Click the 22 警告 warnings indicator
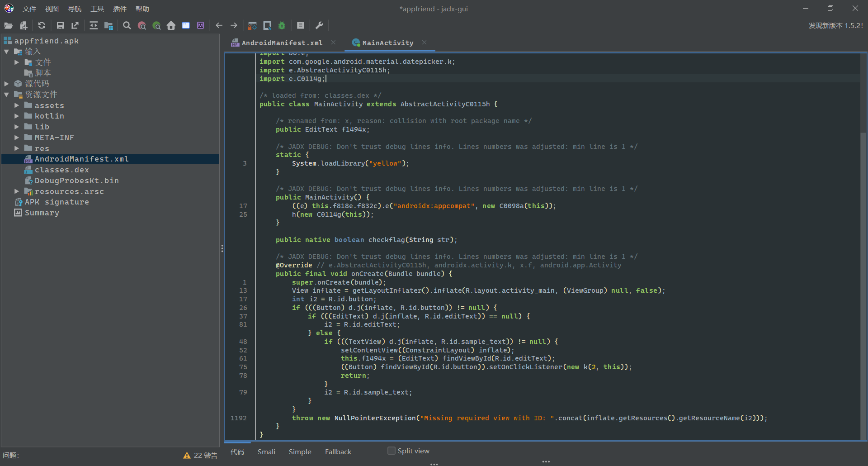The width and height of the screenshot is (868, 466). pos(200,455)
